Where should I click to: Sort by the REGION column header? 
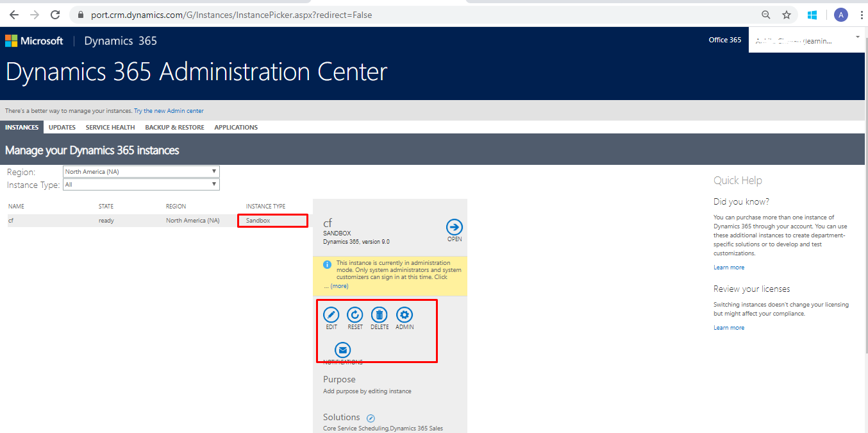(176, 207)
